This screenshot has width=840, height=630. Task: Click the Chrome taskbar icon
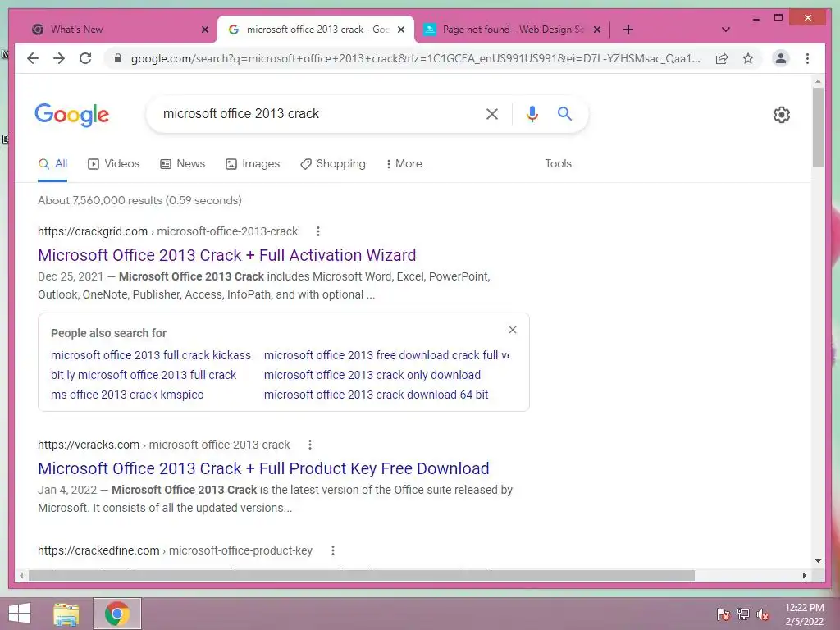pyautogui.click(x=116, y=614)
